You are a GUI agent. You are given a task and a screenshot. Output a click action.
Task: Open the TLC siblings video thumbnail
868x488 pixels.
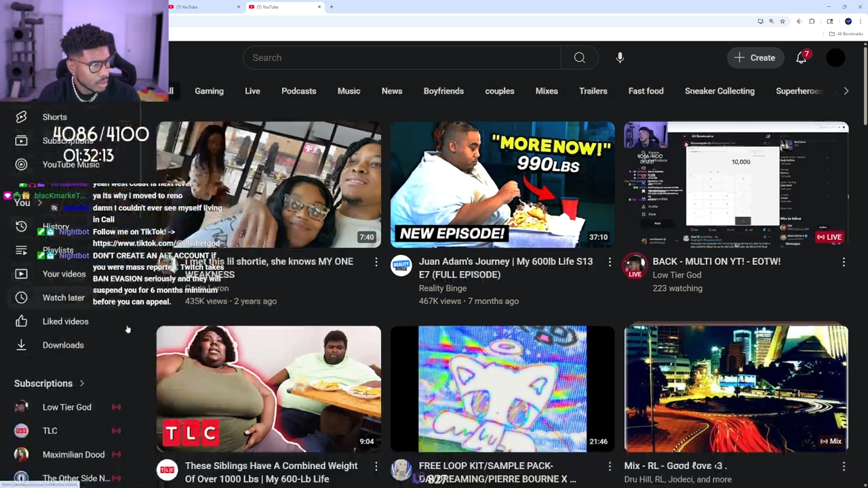point(269,389)
